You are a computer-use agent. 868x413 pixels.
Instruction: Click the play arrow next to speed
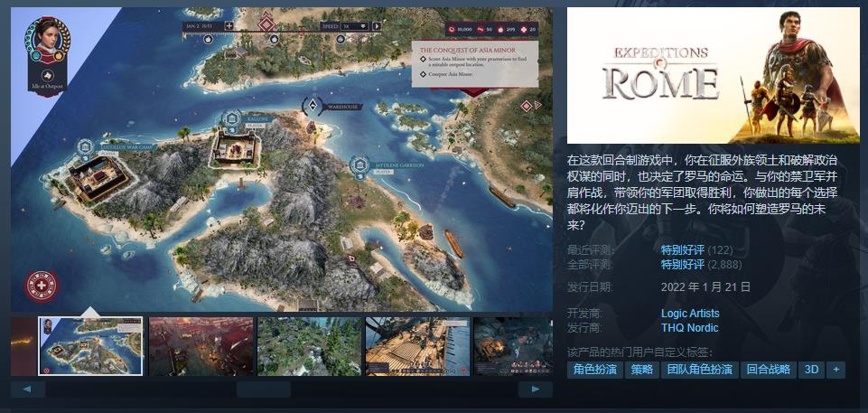click(x=377, y=26)
